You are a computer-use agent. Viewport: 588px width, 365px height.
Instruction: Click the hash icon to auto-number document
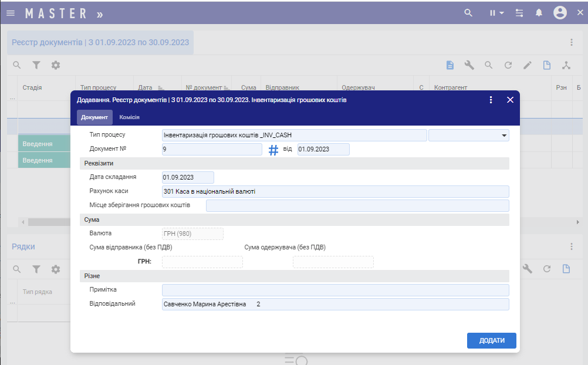point(273,150)
